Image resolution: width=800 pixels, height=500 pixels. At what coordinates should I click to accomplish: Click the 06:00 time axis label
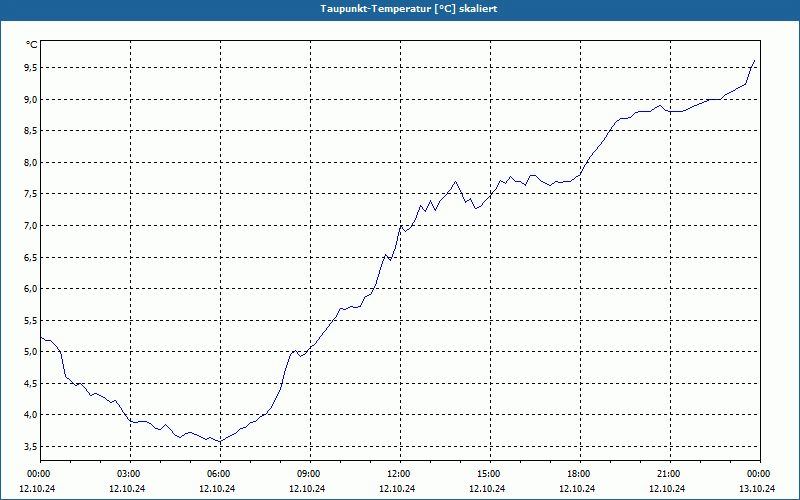pos(218,474)
